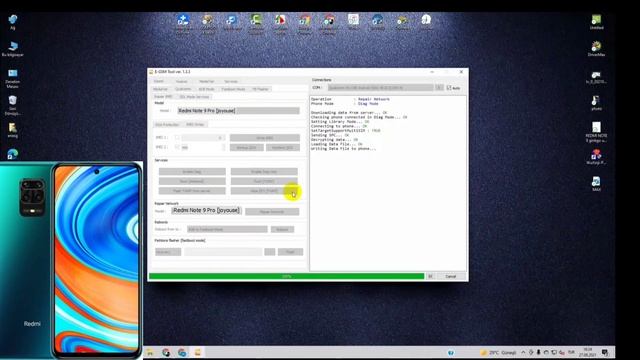This screenshot has width=640, height=360.
Task: Open the Model dropdown at top of E-GSM Tool
Action: [239, 111]
